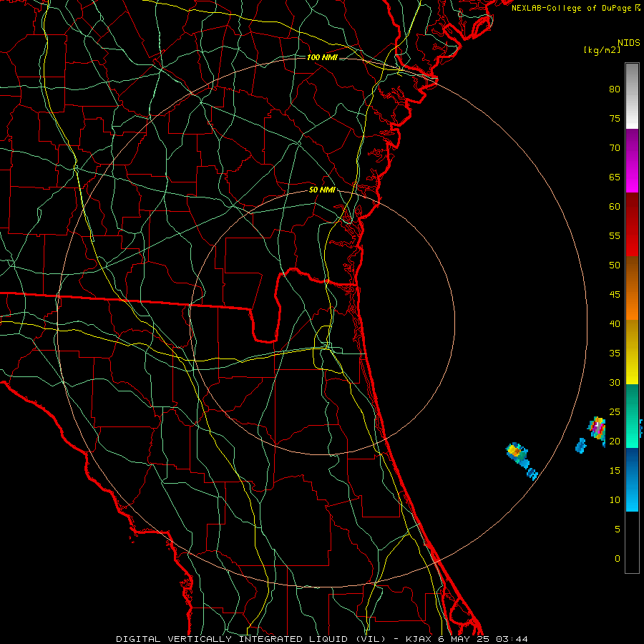Click the 40 value on the scale
Screen dimensions: 644x644
click(615, 323)
